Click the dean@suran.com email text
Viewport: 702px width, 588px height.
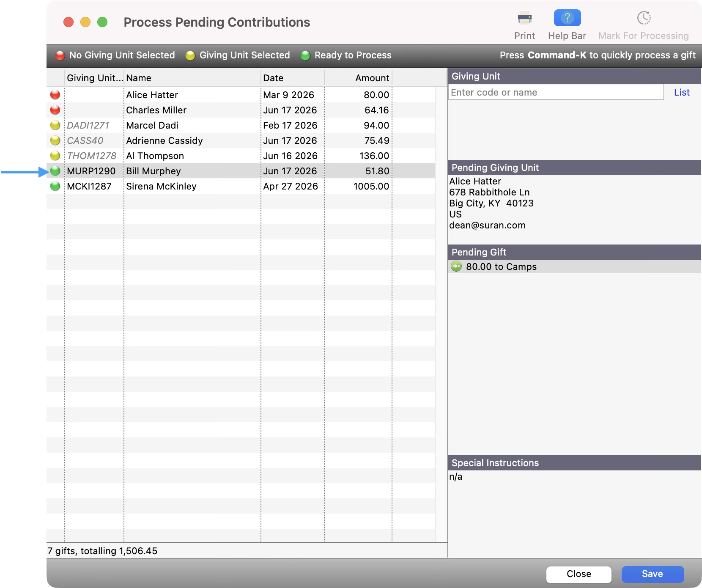click(x=487, y=225)
